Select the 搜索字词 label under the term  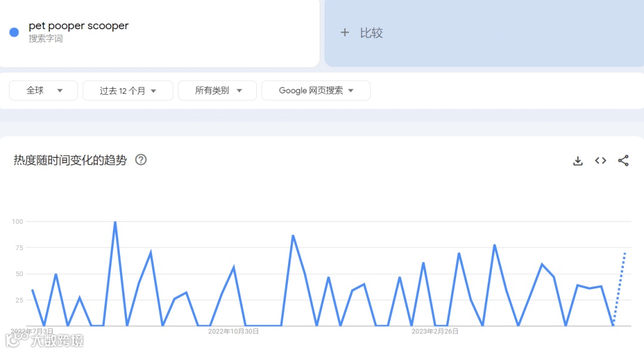[45, 39]
